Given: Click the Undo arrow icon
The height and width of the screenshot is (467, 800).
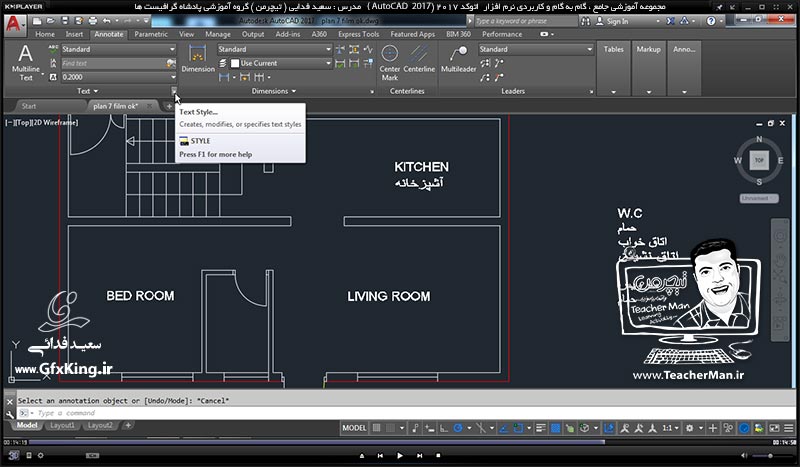Looking at the screenshot, I should [x=107, y=21].
